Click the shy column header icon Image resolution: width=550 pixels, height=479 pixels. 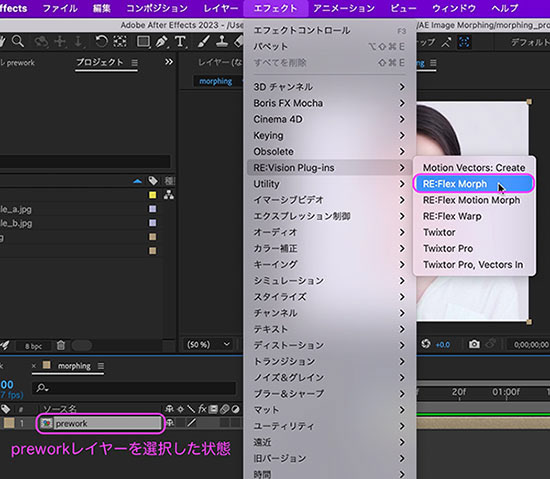(170, 409)
